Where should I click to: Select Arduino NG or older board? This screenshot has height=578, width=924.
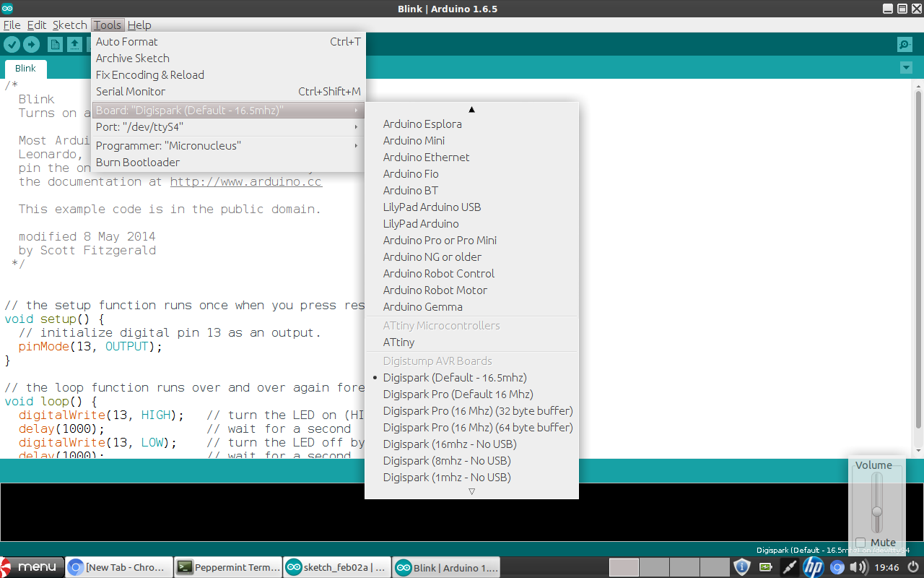tap(472, 256)
